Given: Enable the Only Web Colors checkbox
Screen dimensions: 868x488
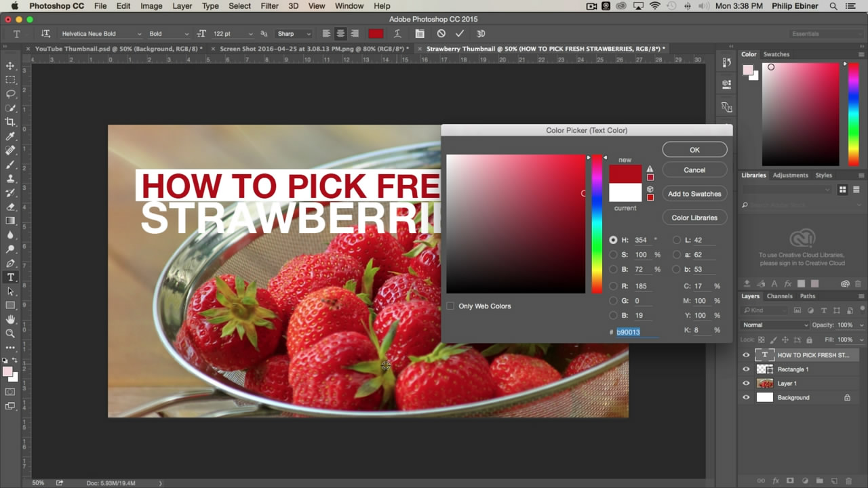Looking at the screenshot, I should [450, 306].
